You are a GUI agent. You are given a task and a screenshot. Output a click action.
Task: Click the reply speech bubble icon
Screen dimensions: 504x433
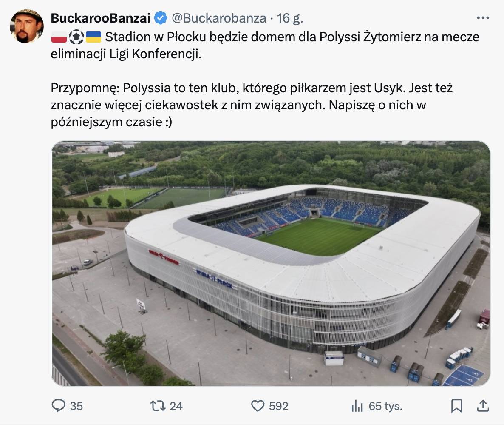(x=58, y=406)
